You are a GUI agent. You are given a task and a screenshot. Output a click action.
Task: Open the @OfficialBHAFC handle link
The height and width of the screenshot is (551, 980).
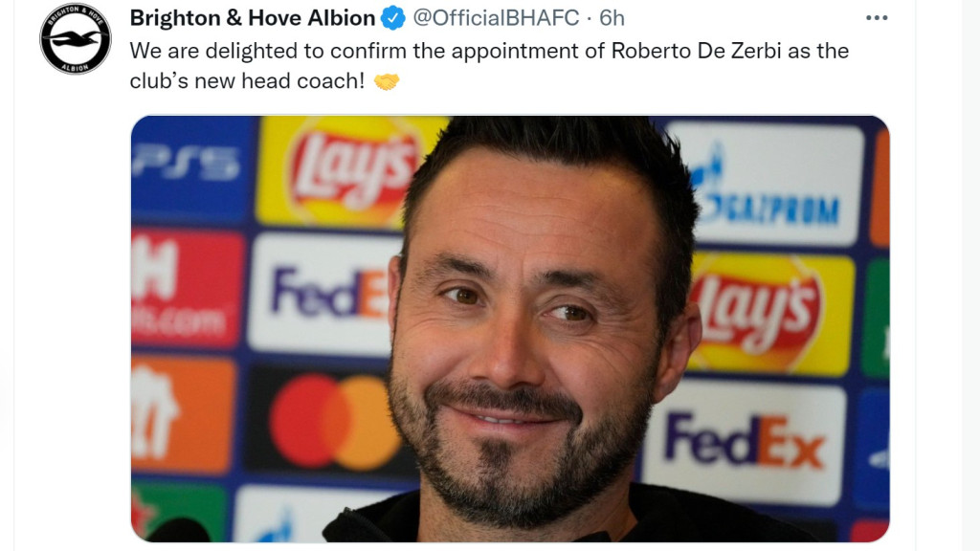496,18
